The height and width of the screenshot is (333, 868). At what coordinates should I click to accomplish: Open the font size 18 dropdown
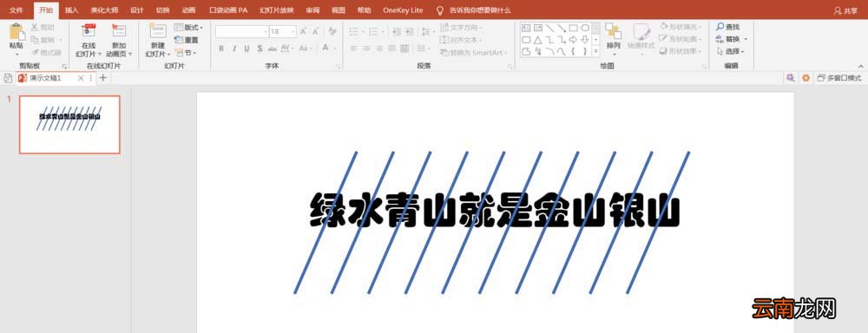(x=293, y=31)
